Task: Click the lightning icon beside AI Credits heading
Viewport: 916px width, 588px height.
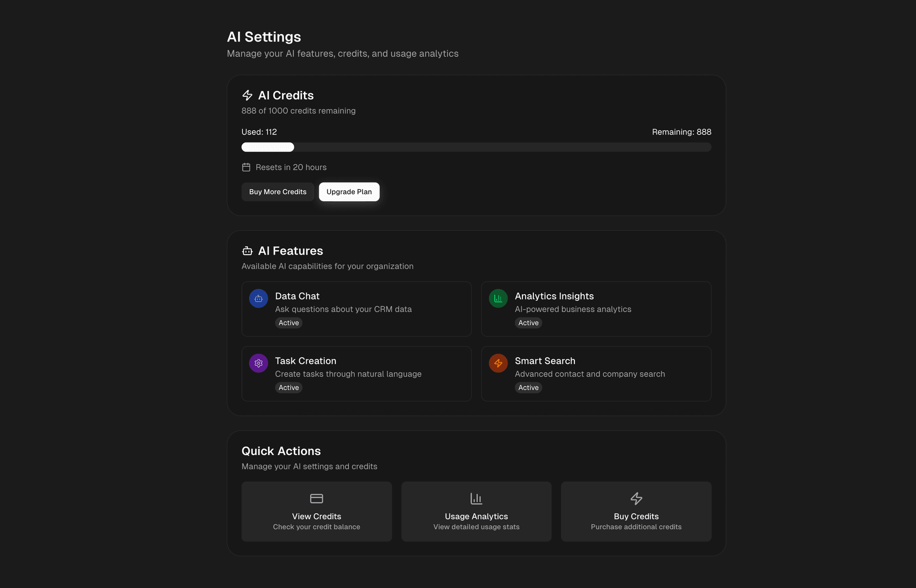Action: pos(247,95)
